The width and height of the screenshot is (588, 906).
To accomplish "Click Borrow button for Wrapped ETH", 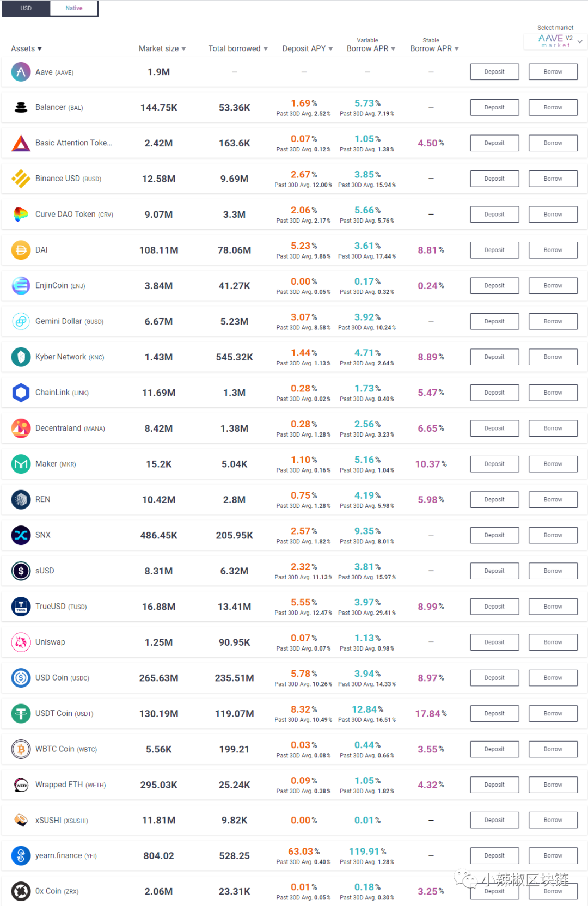I will pos(553,785).
